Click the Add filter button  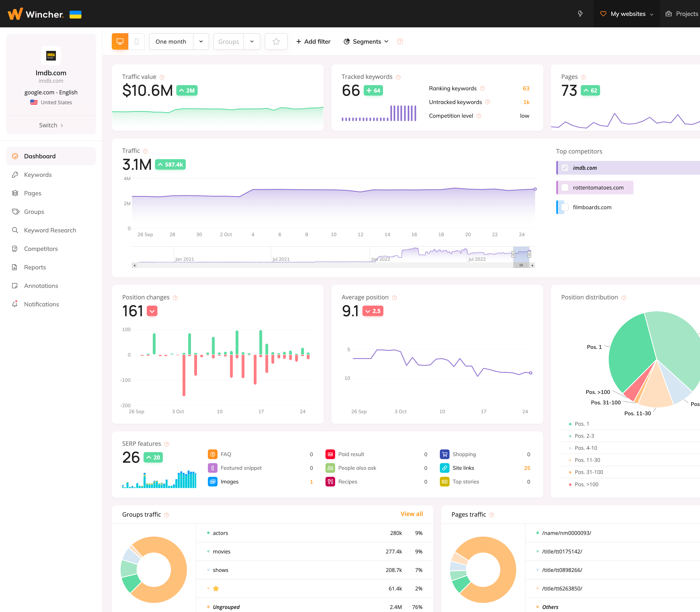(313, 42)
